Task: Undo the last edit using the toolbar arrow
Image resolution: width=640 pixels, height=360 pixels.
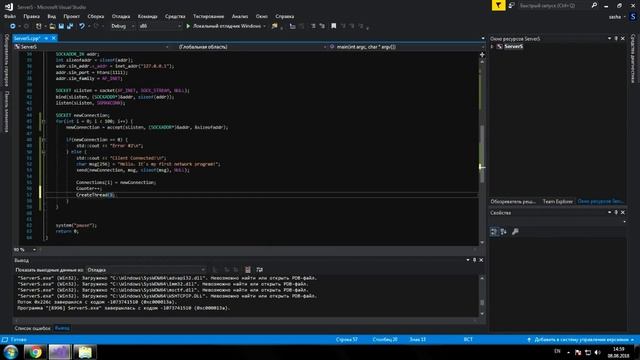Action: click(82, 26)
